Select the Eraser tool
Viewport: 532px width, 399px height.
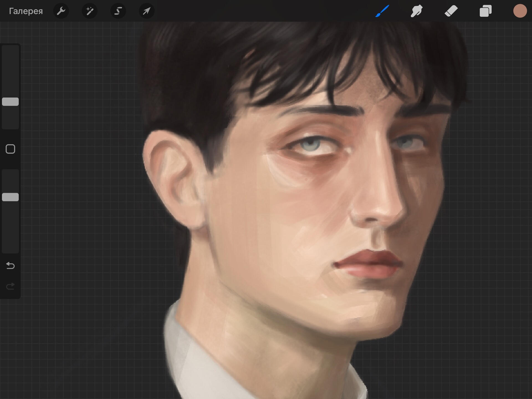coord(451,11)
